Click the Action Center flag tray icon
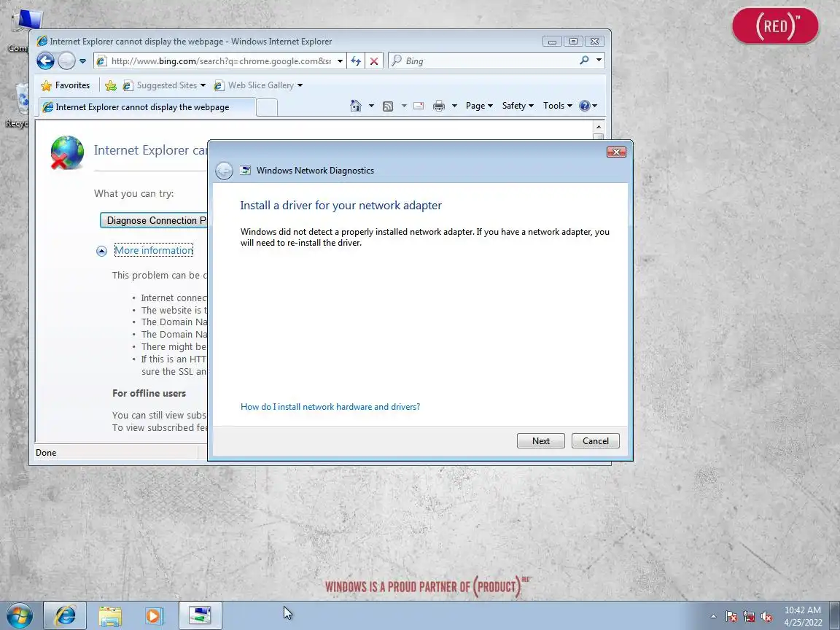 click(x=731, y=617)
